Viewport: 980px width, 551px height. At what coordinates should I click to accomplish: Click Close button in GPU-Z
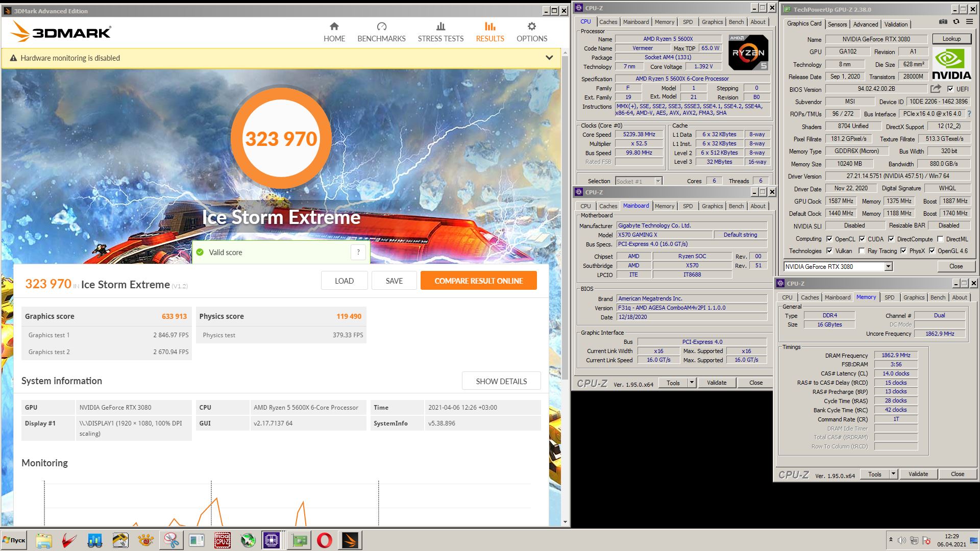point(955,266)
